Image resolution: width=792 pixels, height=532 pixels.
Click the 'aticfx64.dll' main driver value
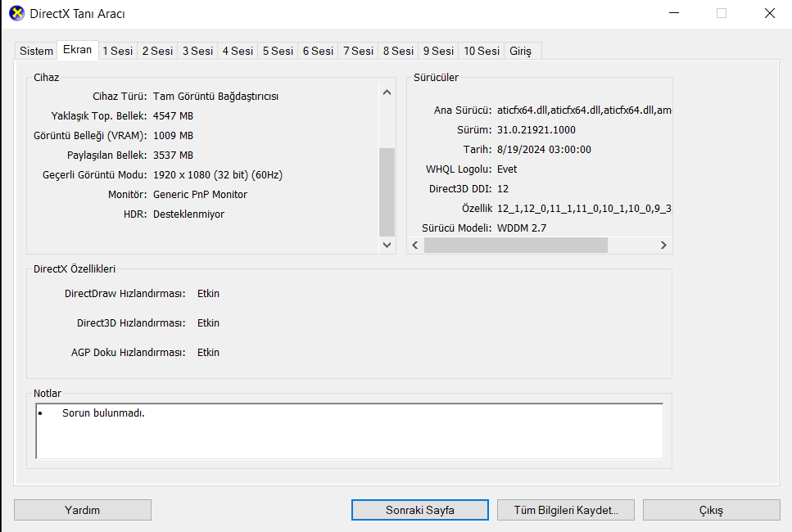(584, 110)
